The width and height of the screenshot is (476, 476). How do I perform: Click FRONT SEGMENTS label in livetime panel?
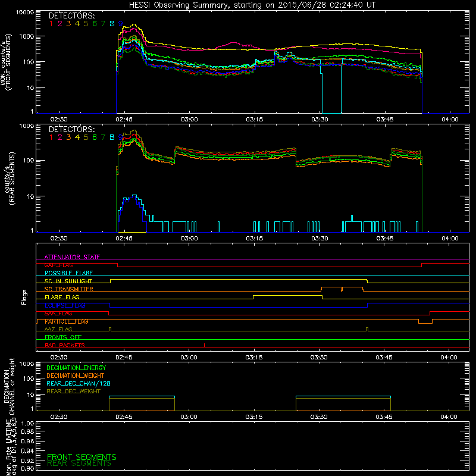click(x=82, y=457)
